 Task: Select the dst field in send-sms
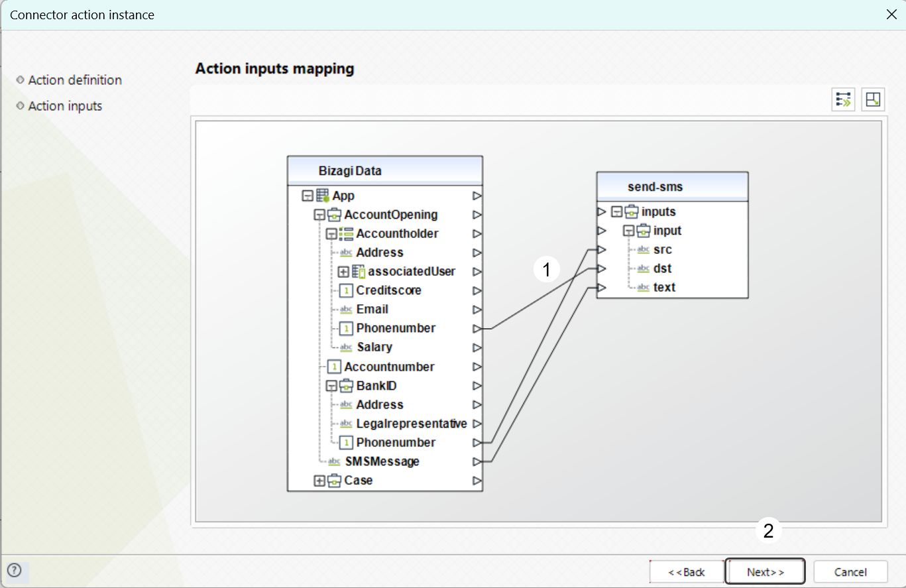click(x=662, y=268)
